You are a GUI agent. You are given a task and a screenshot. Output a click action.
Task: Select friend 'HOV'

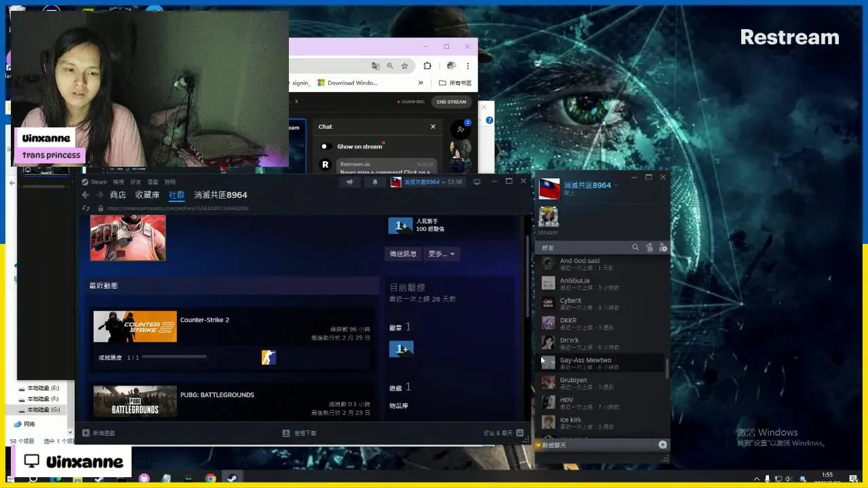point(601,403)
